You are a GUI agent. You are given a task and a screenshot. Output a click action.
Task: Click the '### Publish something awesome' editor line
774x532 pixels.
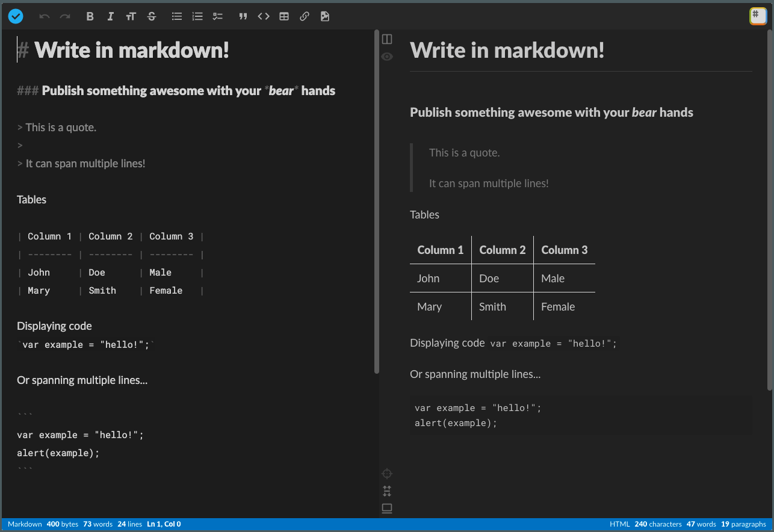tap(176, 91)
